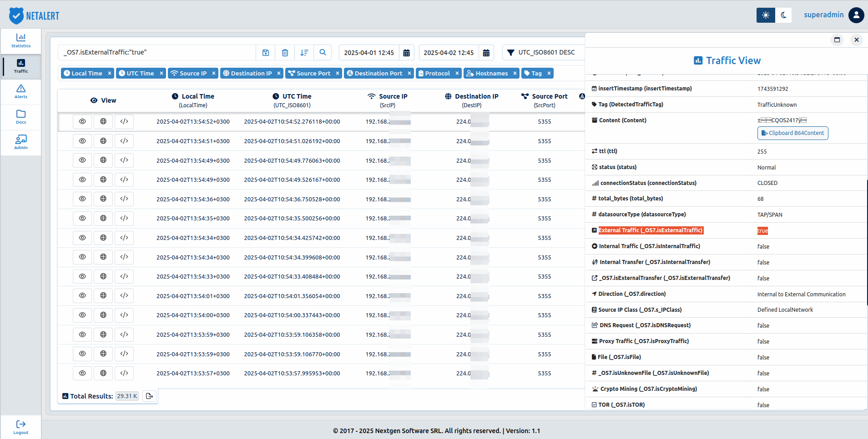Open sort order options icon
The height and width of the screenshot is (439, 868).
(x=304, y=53)
